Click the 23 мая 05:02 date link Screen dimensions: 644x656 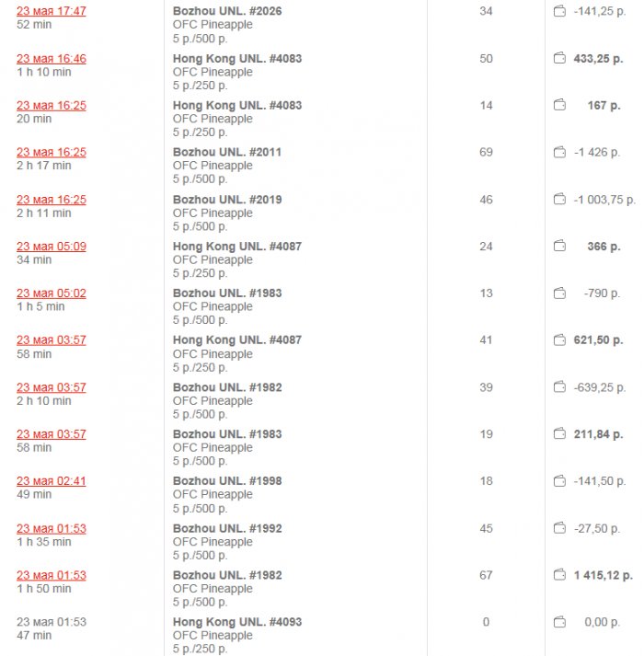(x=52, y=293)
